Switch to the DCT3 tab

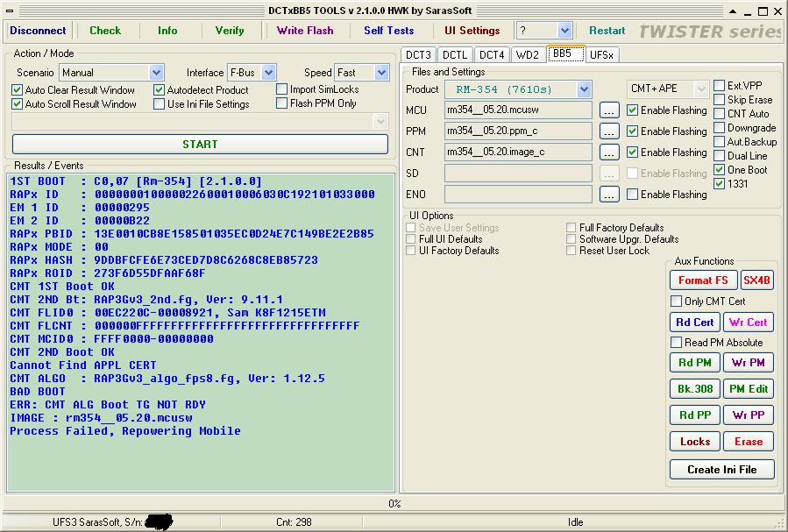[x=418, y=54]
